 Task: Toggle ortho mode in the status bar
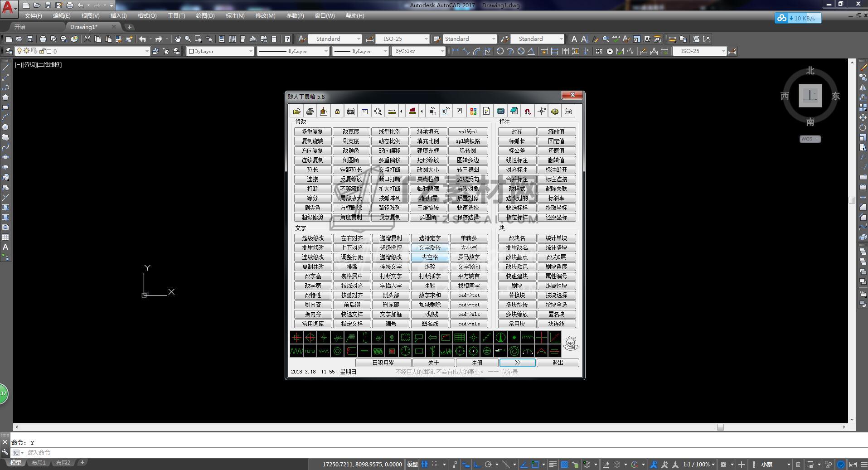pyautogui.click(x=477, y=464)
